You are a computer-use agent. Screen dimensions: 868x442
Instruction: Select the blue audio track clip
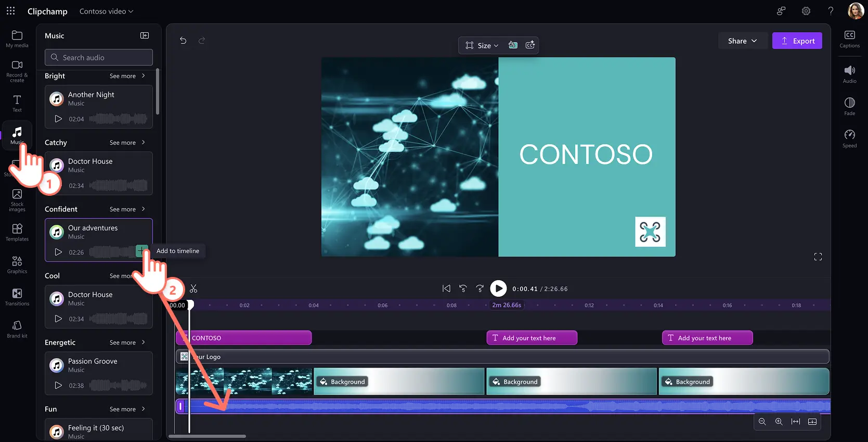tap(503, 406)
